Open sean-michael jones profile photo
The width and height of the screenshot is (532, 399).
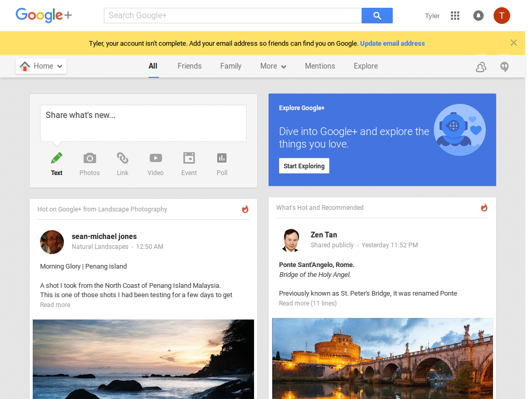(x=52, y=242)
